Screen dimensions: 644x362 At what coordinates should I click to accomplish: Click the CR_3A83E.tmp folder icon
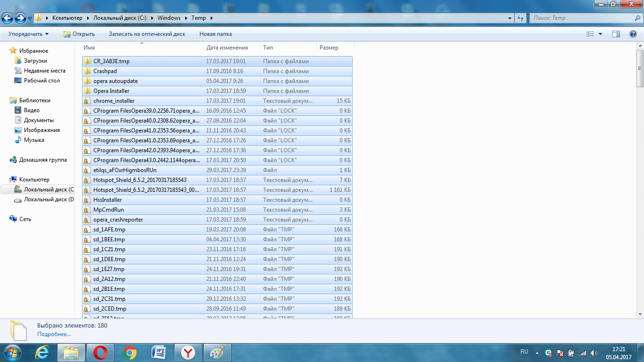(87, 61)
